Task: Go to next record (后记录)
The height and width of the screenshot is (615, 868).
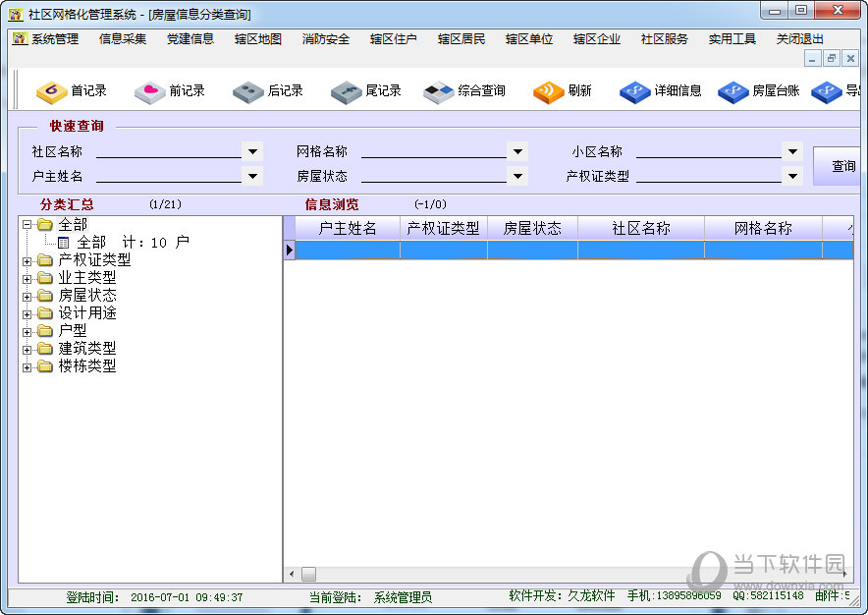Action: (268, 90)
